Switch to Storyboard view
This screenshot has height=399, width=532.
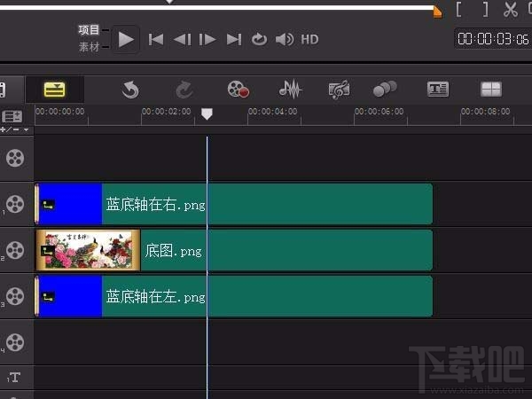[3, 90]
